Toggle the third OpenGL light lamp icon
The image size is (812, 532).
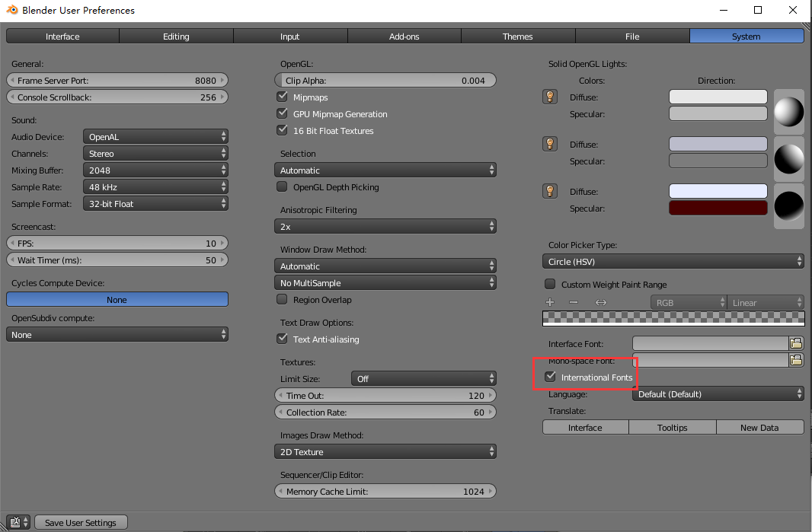click(550, 191)
